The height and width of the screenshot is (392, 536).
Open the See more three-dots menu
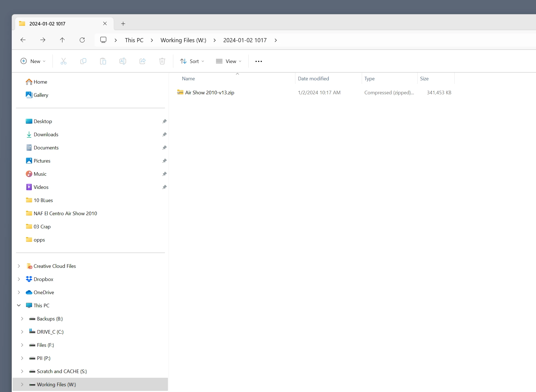[x=259, y=61]
